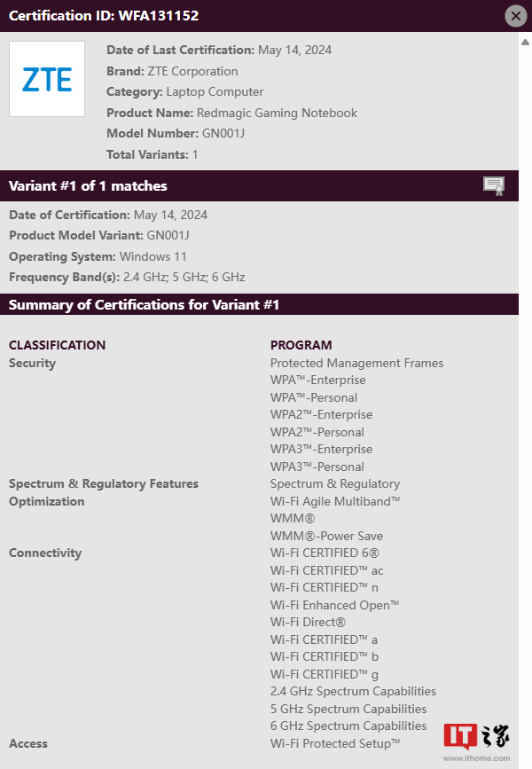
Task: Click the Wi-Fi Agile Multiband entry
Action: tap(335, 501)
